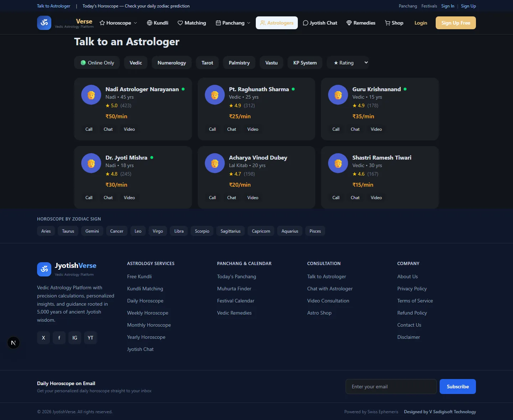Open the IG social icon in footer
This screenshot has width=513, height=420.
[x=75, y=338]
